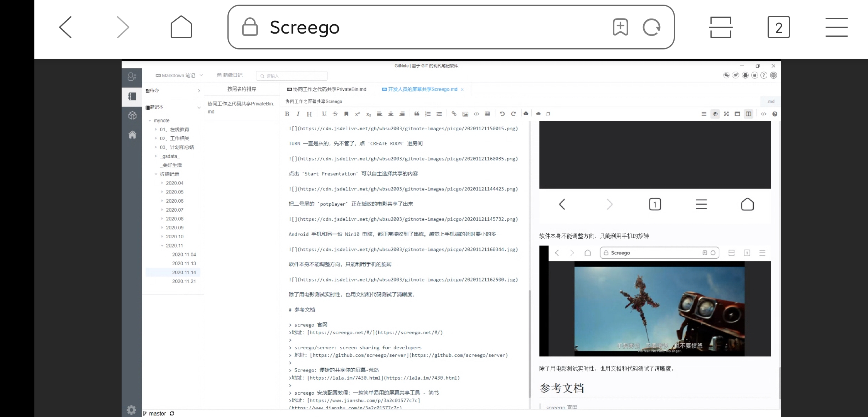Toggle the preview eye icon
Screen dimensions: 868x417
point(715,114)
